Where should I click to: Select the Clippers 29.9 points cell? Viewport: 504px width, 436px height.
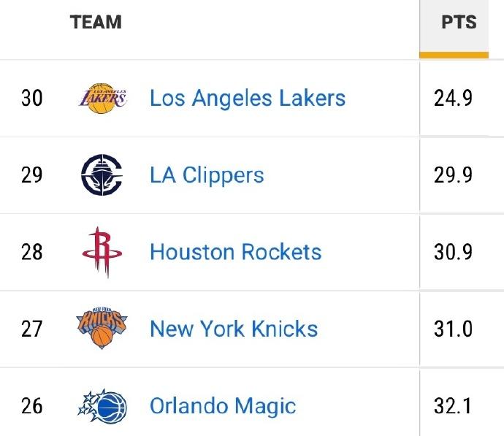point(453,175)
